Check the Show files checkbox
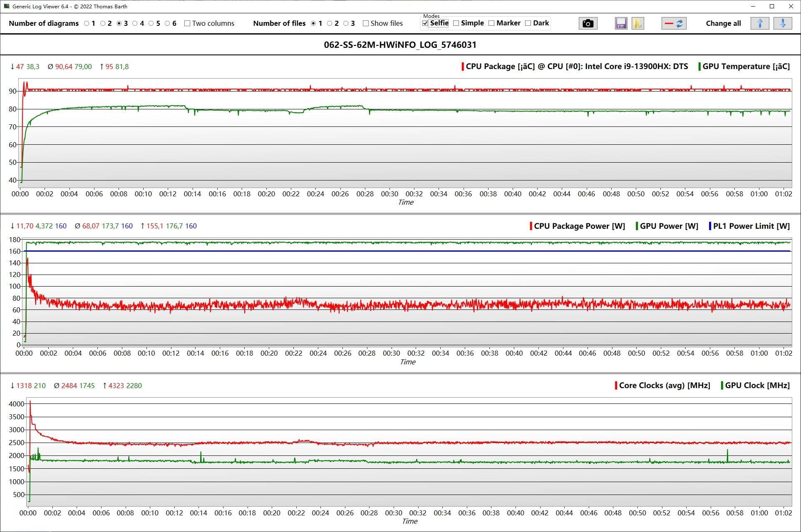The width and height of the screenshot is (801, 532). 366,24
